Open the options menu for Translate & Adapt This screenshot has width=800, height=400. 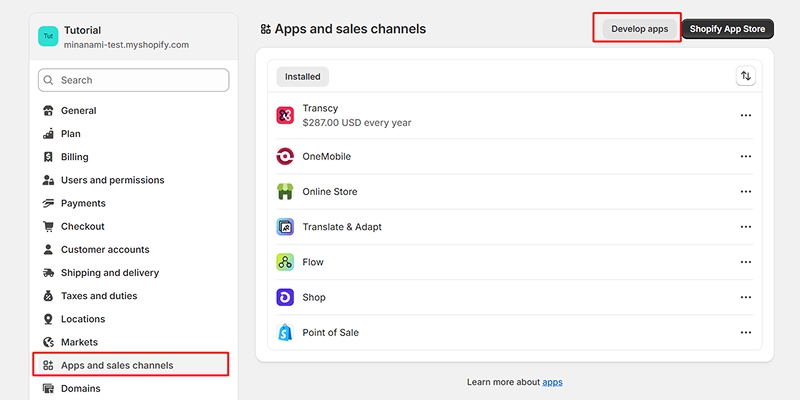point(746,227)
